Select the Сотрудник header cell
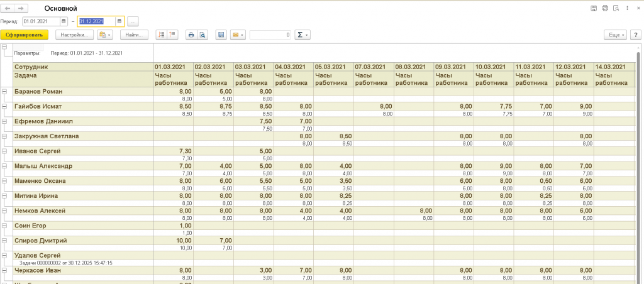 (x=83, y=67)
